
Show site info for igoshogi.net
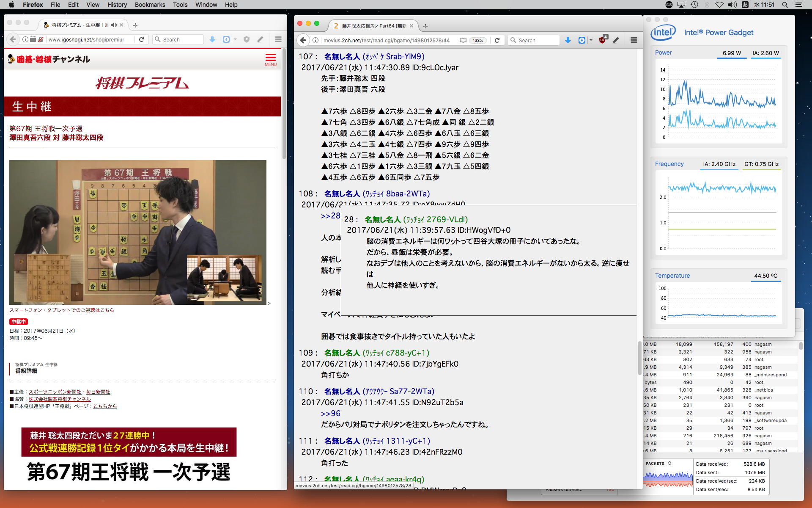coord(25,39)
